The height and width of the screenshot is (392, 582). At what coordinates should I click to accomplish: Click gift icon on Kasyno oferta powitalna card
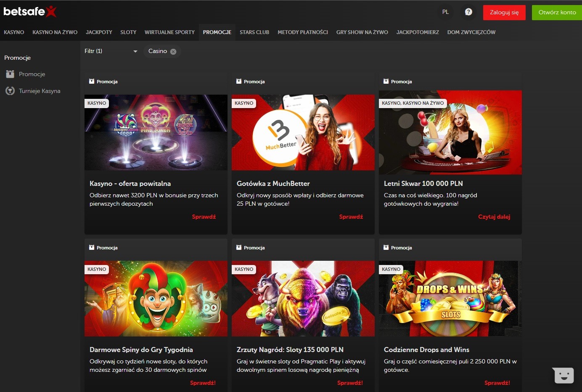tap(92, 82)
